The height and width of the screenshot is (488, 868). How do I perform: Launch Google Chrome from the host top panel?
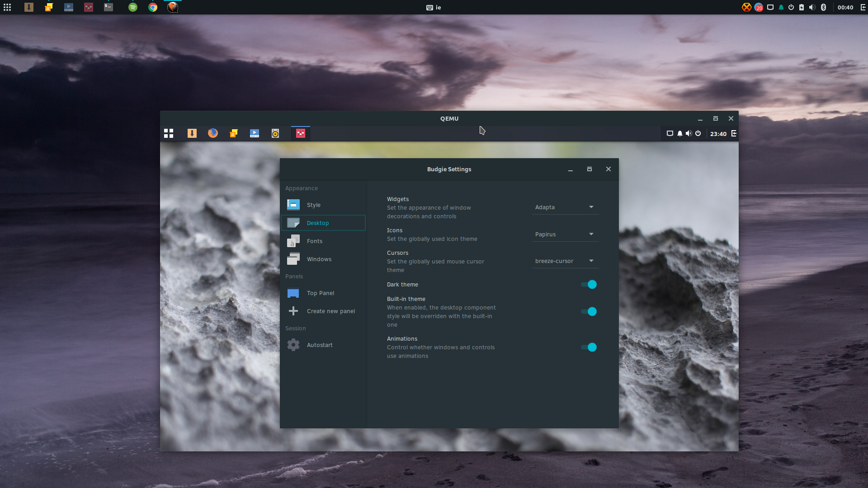153,7
